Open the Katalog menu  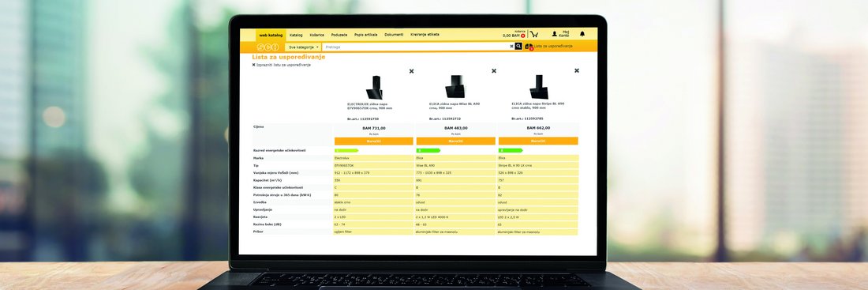pos(296,35)
